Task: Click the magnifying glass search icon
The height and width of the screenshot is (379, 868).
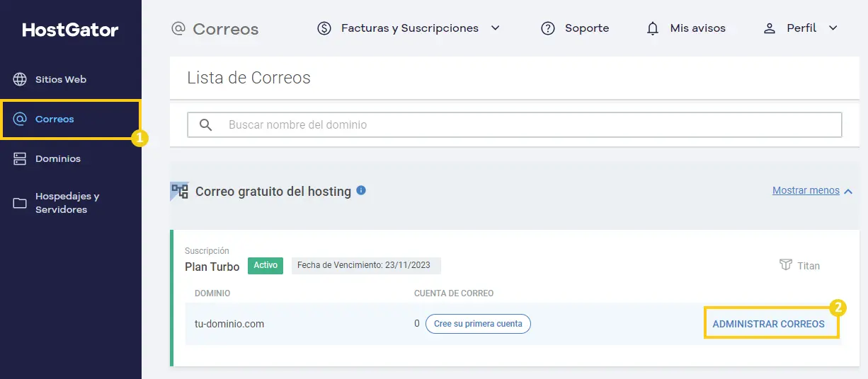Action: 206,125
